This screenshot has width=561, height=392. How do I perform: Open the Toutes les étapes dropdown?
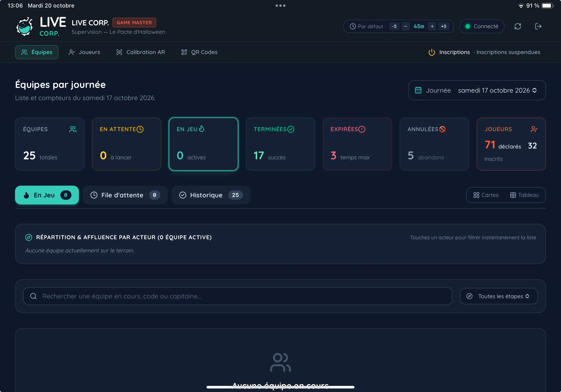499,296
